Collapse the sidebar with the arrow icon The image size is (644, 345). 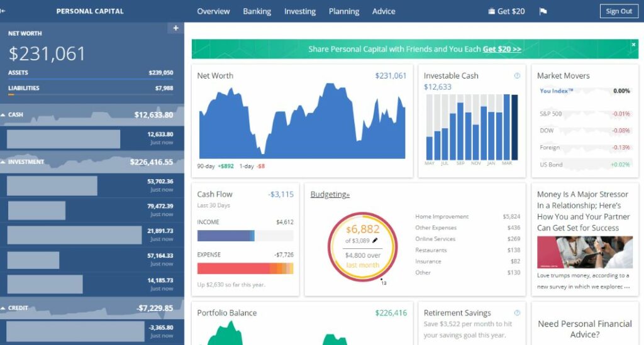(3, 11)
